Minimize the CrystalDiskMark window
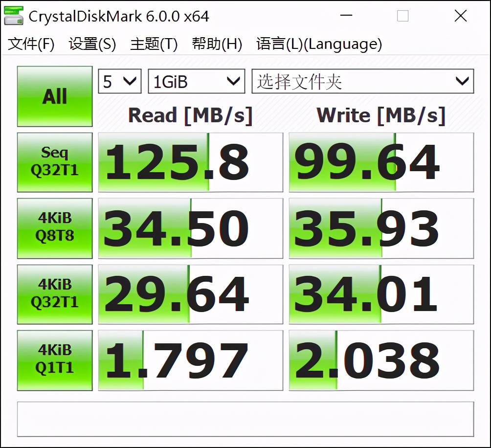Viewport: 491px width, 448px height. pyautogui.click(x=346, y=16)
